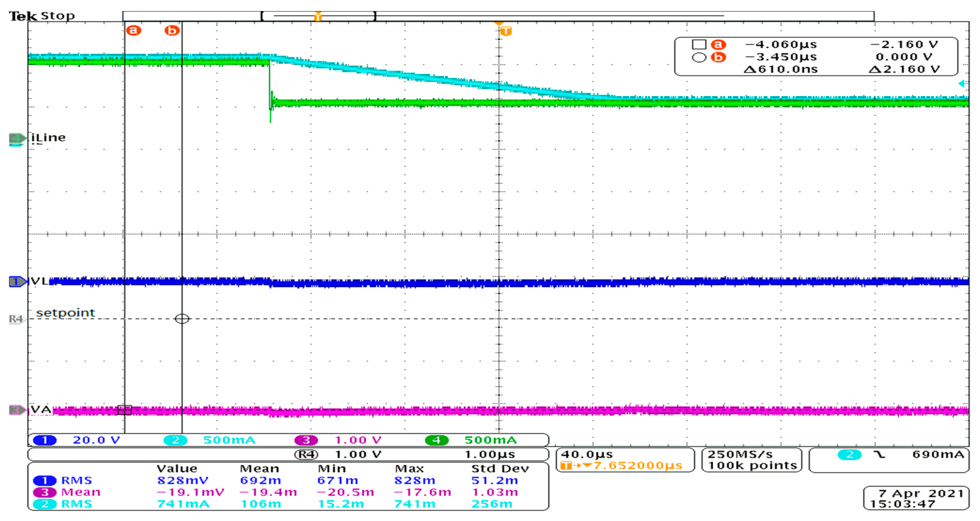The image size is (980, 521).
Task: Click the circle cursor crosshair on setpoint line
Action: [182, 319]
